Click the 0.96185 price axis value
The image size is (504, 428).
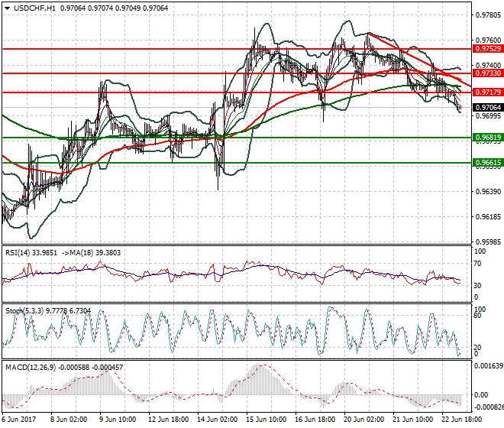(x=488, y=217)
